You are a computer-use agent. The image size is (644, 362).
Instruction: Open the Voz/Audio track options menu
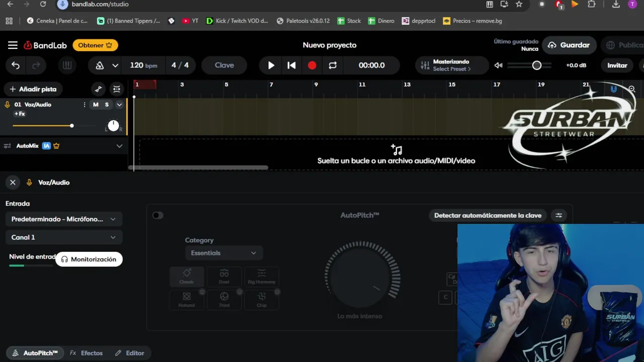pos(85,105)
